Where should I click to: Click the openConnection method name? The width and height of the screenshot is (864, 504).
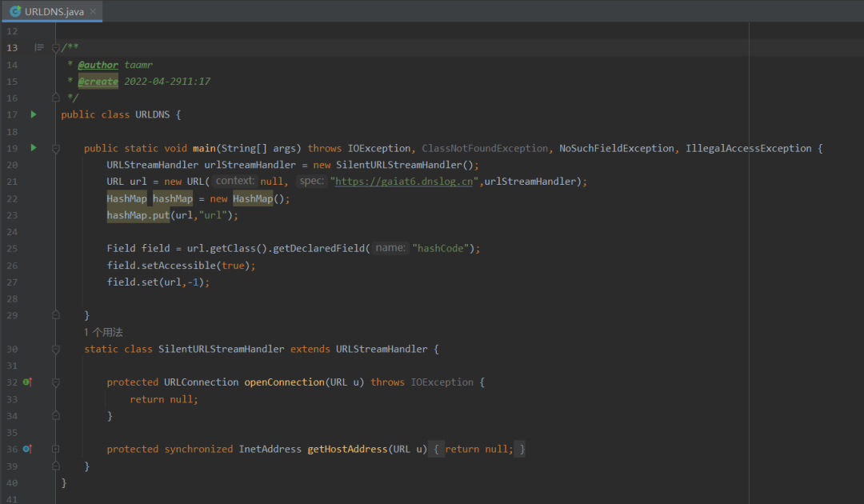(284, 382)
